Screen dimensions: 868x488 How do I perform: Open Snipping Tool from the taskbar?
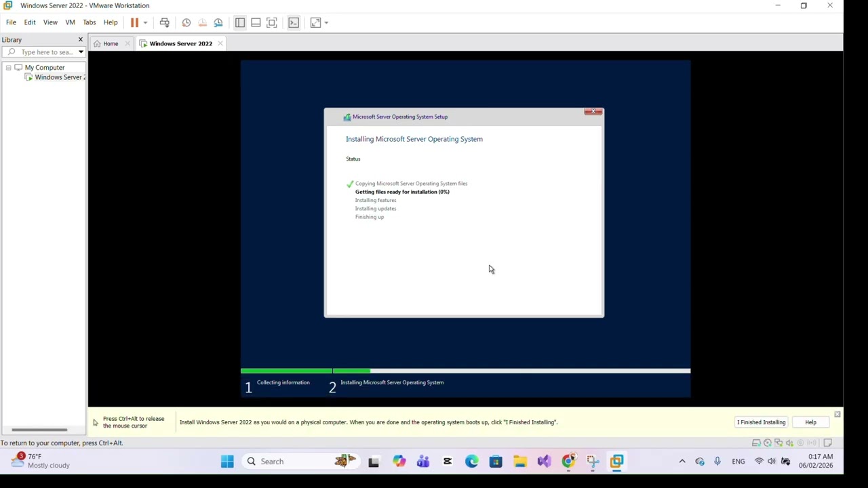(593, 462)
